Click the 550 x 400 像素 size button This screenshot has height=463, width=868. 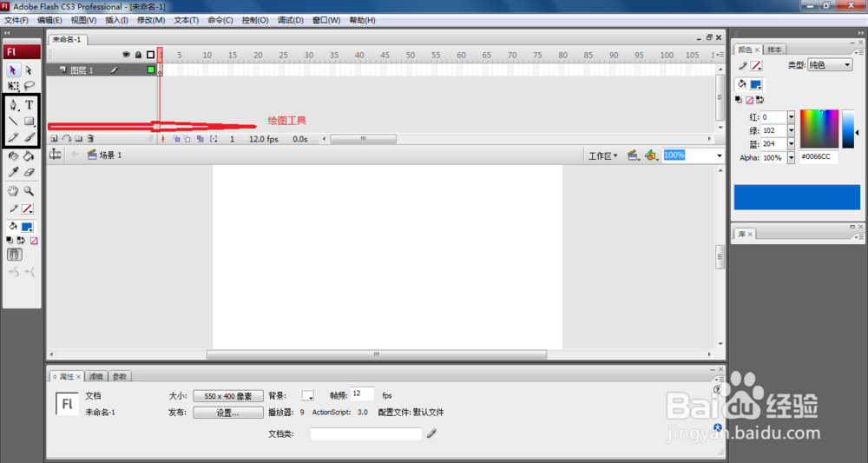coord(228,396)
